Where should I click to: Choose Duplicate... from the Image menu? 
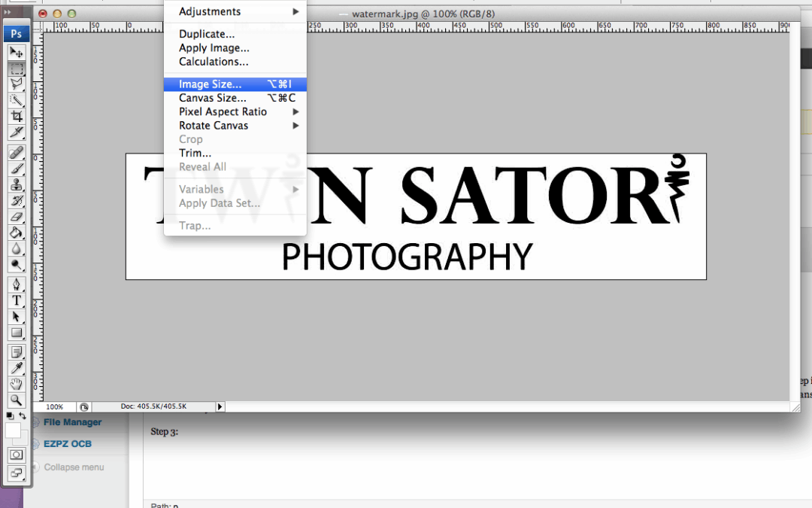235,34
